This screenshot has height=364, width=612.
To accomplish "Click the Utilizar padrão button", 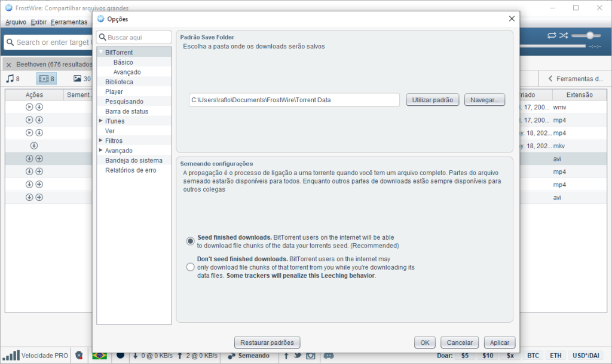I will [x=432, y=100].
